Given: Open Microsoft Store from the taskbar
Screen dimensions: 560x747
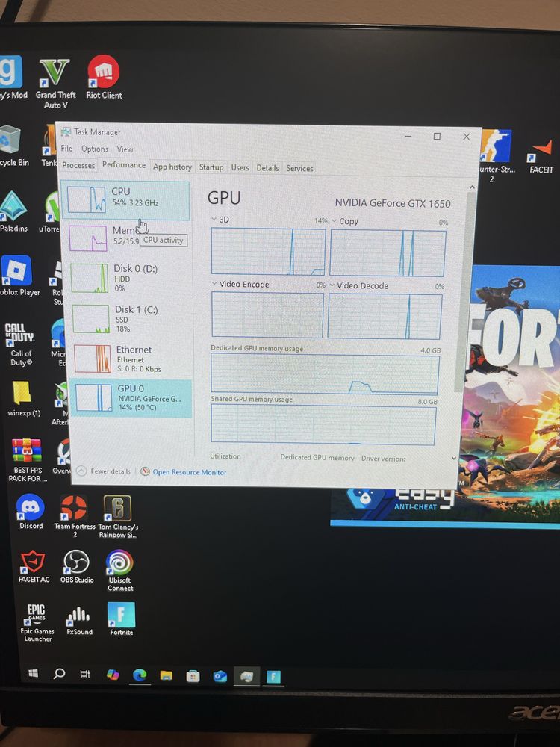Looking at the screenshot, I should point(193,676).
